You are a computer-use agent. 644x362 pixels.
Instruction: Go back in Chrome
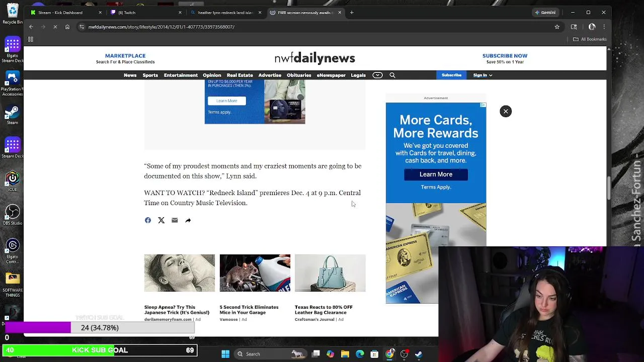[31, 27]
